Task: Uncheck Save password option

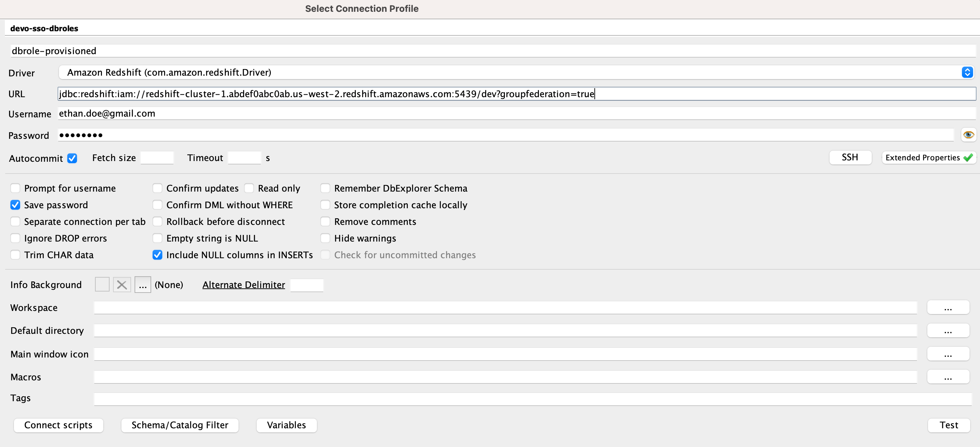Action: [15, 205]
